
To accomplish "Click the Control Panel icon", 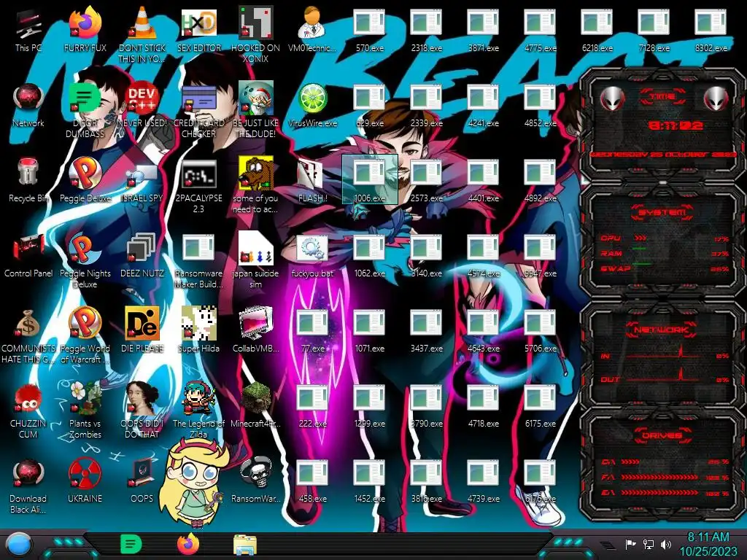I will click(x=28, y=256).
